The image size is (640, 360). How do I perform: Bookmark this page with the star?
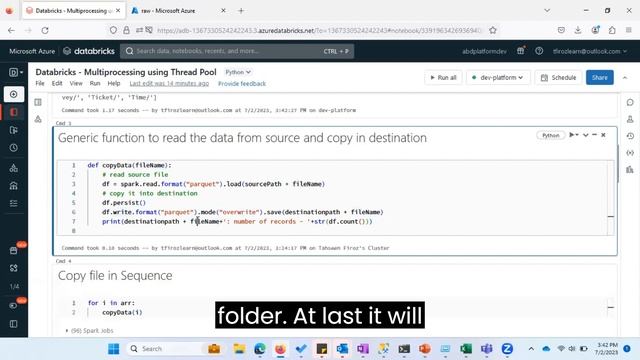tap(493, 30)
